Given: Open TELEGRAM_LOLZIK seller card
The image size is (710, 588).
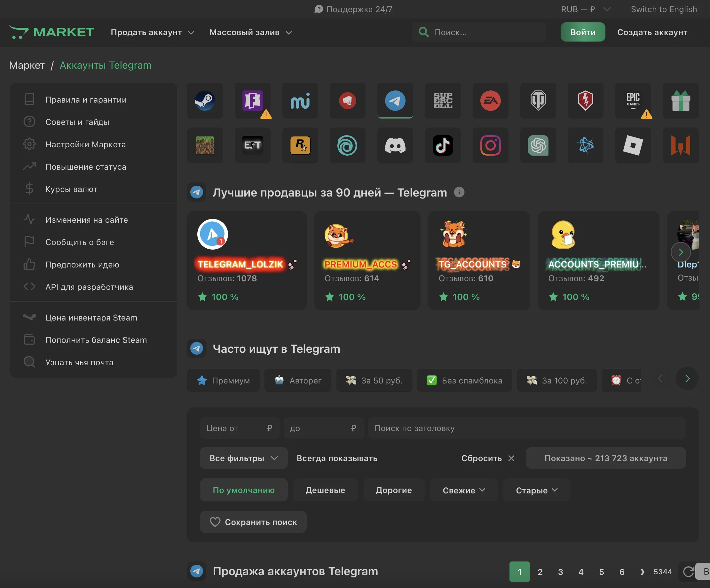Looking at the screenshot, I should pos(247,260).
